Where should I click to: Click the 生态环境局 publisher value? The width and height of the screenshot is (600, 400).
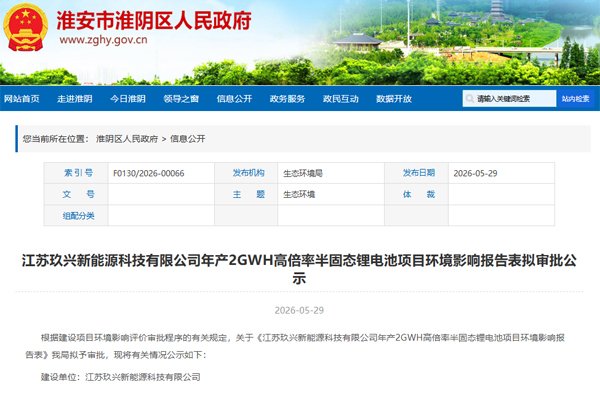pos(303,173)
